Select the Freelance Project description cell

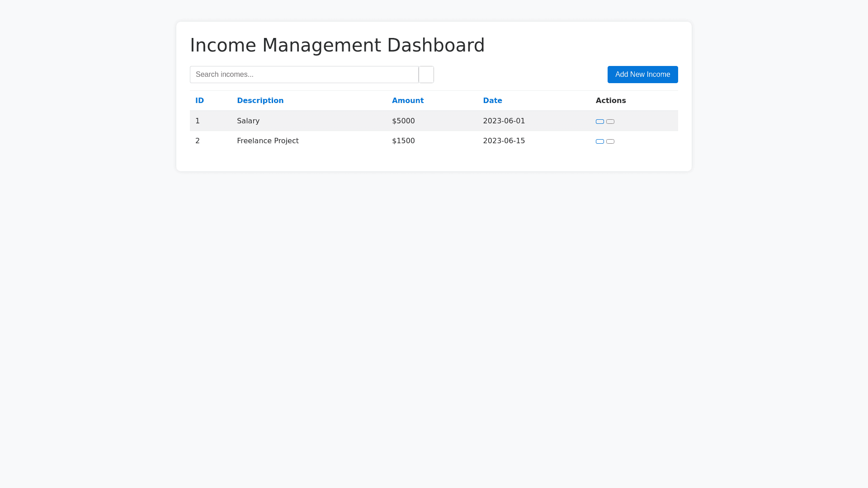[268, 141]
